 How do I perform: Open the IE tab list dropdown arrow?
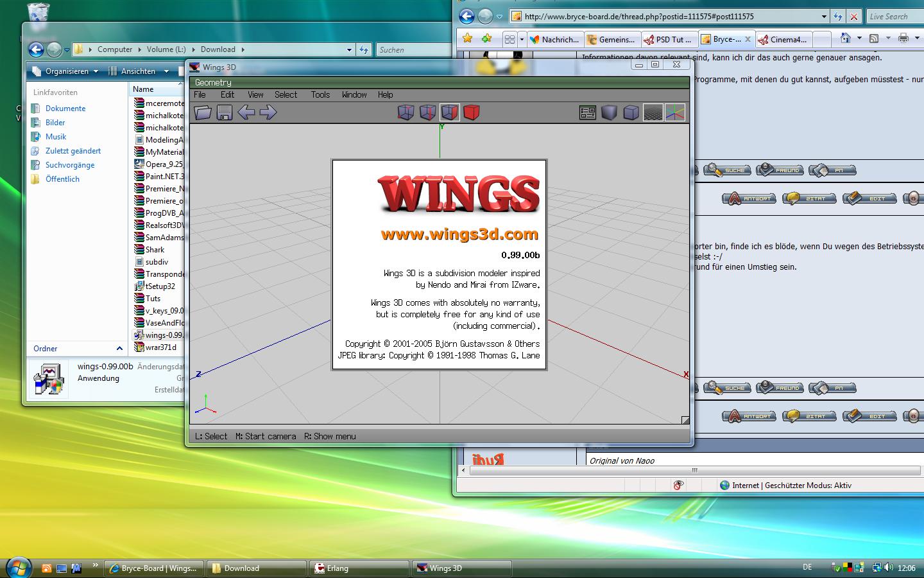tap(522, 39)
